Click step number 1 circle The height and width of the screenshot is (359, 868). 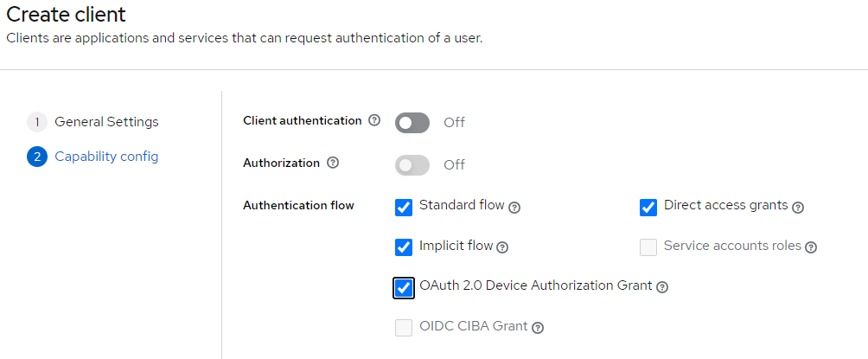37,122
